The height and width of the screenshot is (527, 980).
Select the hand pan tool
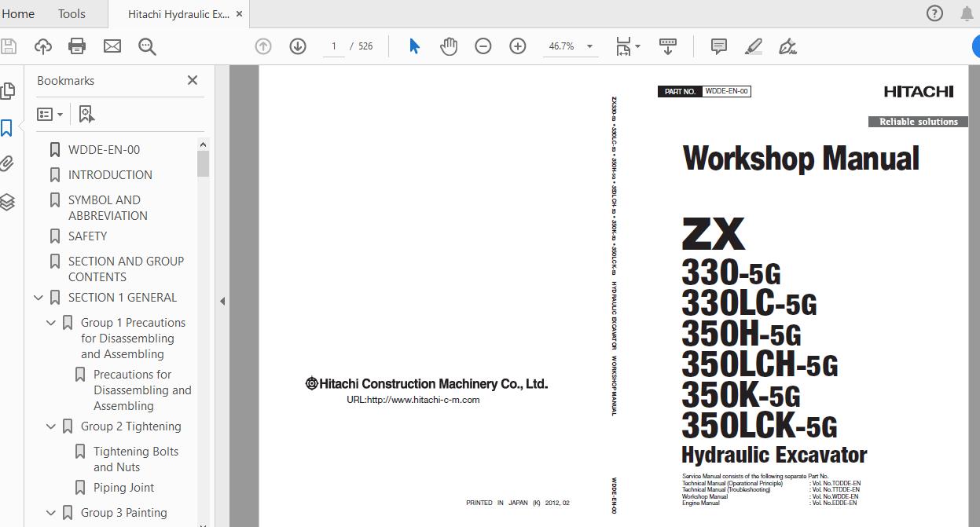click(x=449, y=46)
